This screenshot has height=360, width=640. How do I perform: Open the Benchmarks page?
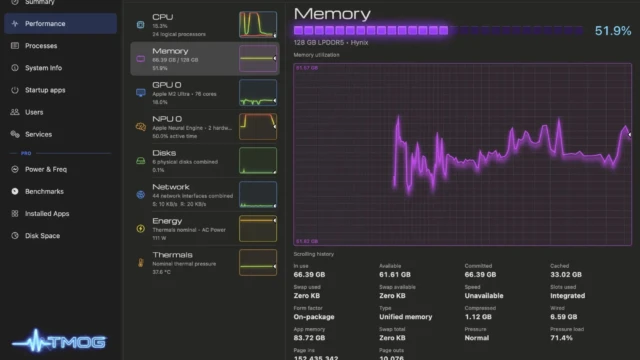coord(60,191)
